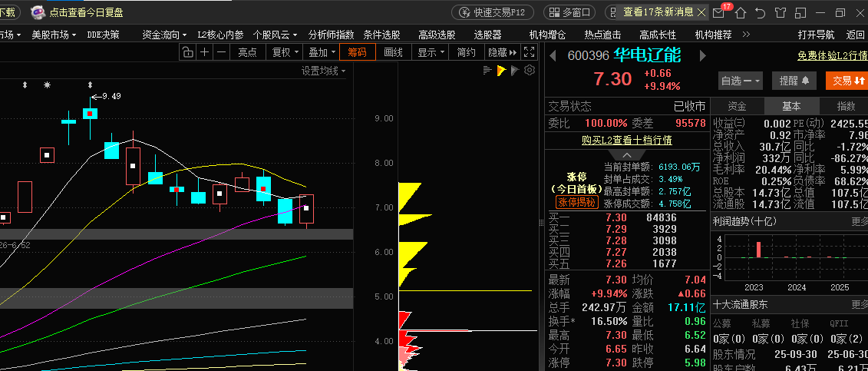This screenshot has width=868, height=371.
Task: Click the chip distribution bars list icon
Action: pyautogui.click(x=487, y=70)
